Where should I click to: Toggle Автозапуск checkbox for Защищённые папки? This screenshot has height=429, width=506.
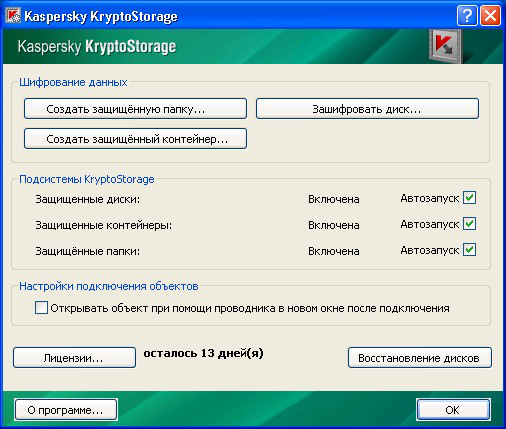(469, 250)
